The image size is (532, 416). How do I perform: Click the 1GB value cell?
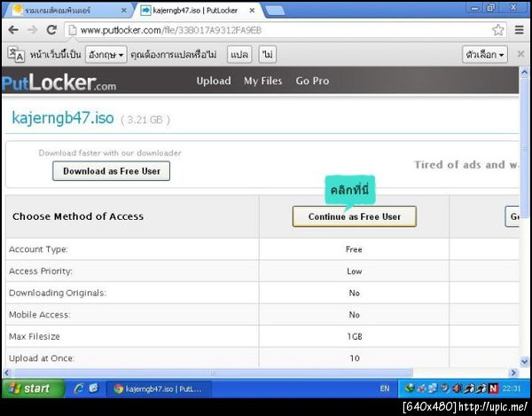354,336
